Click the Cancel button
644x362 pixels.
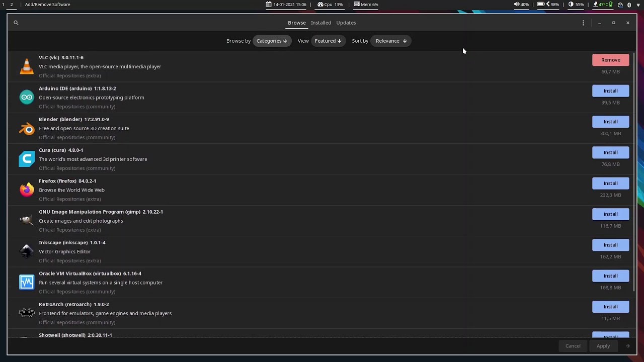tap(573, 346)
